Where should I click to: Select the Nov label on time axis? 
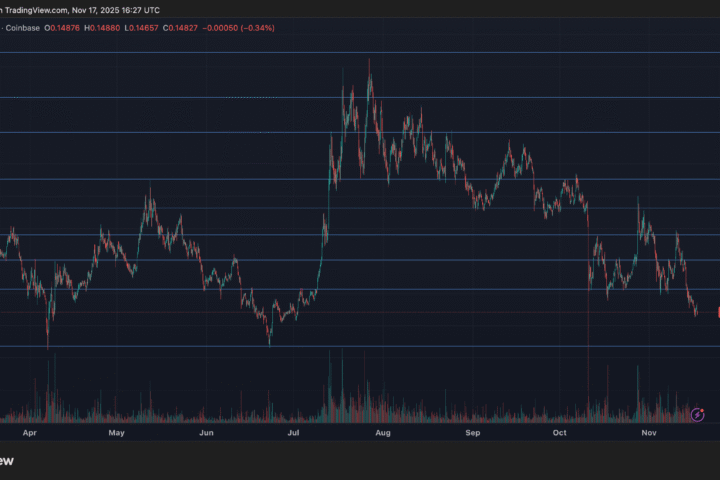(649, 434)
